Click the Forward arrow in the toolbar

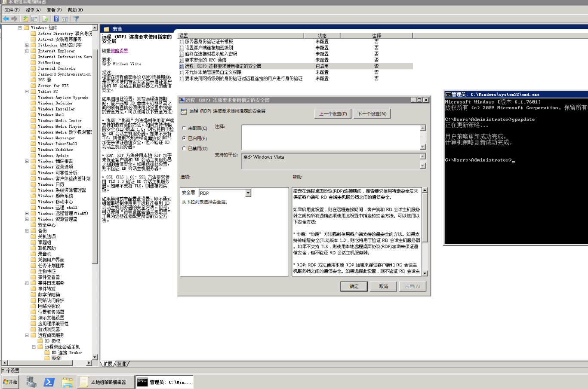point(14,18)
